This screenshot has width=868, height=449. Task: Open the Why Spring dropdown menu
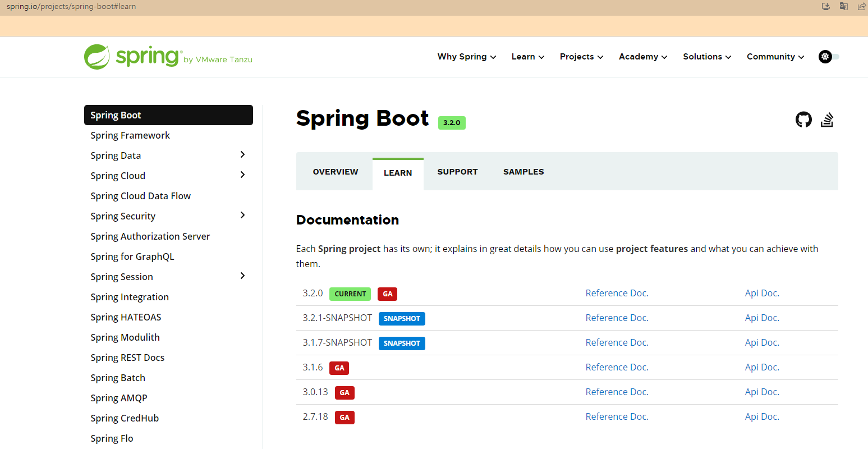click(x=467, y=57)
